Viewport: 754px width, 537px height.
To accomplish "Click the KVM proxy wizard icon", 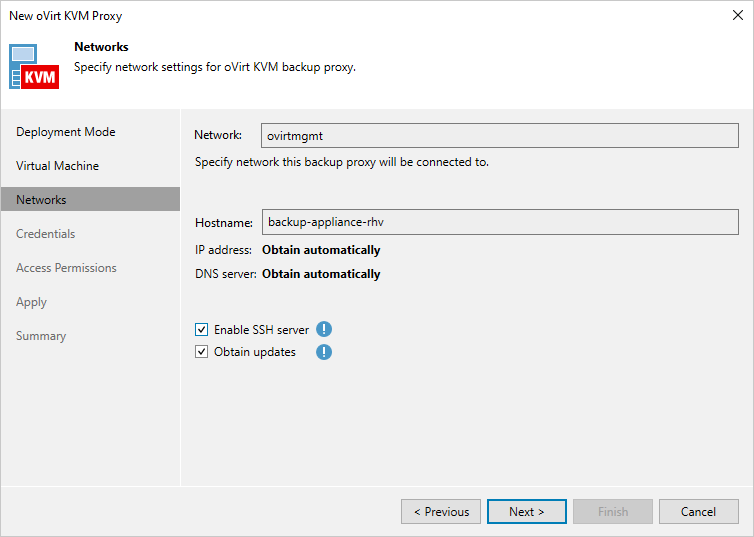I will (36, 65).
